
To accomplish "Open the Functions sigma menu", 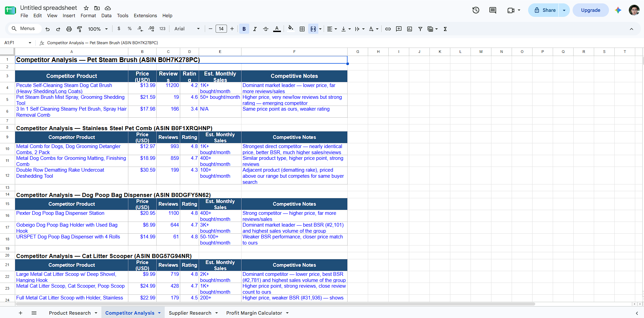I will pyautogui.click(x=445, y=29).
